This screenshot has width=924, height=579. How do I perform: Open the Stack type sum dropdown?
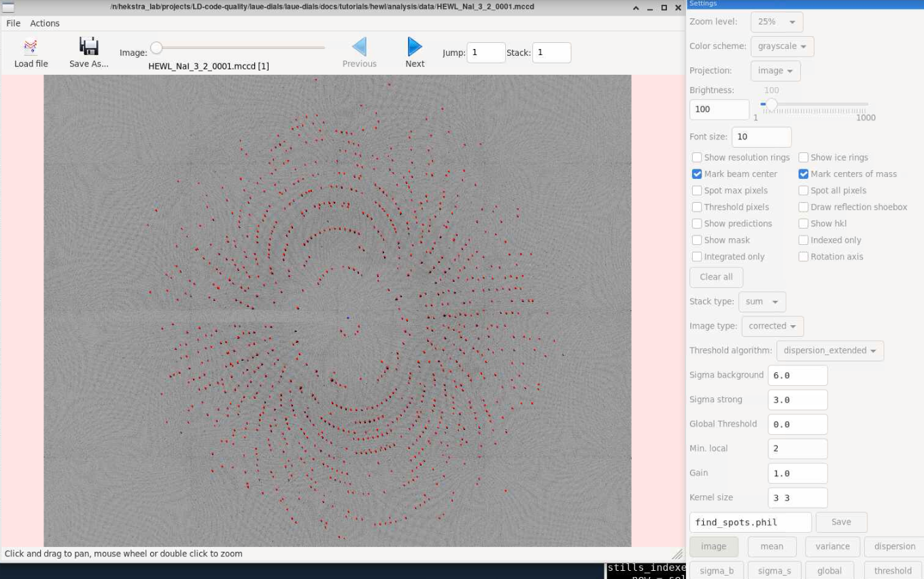click(762, 301)
